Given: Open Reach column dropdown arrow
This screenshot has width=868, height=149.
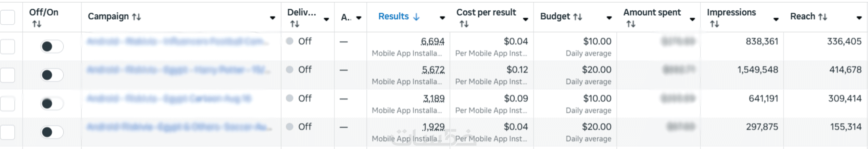Looking at the screenshot, I should coord(859,18).
